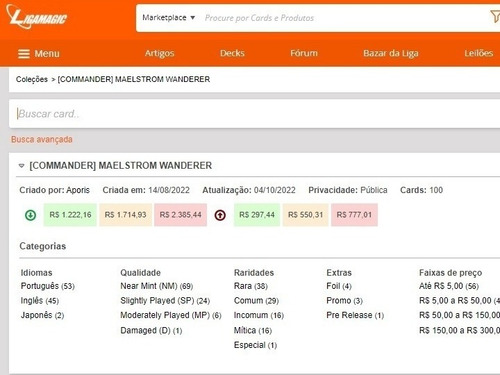Open the Fórum menu item

click(304, 53)
